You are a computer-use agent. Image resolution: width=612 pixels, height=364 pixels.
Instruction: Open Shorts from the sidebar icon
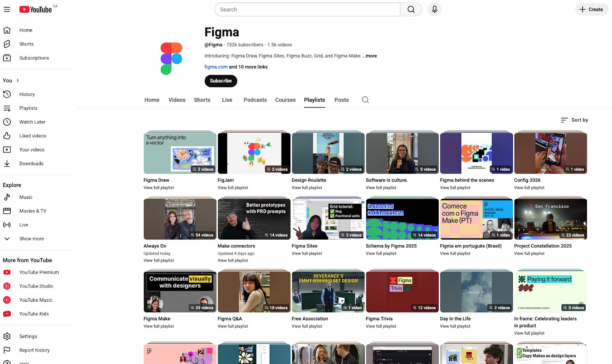tap(7, 44)
